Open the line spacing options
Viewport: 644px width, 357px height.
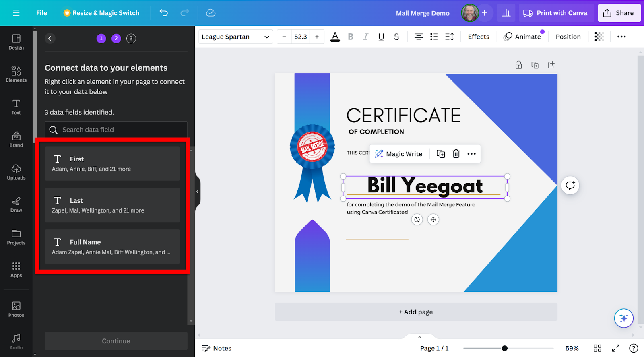point(450,37)
